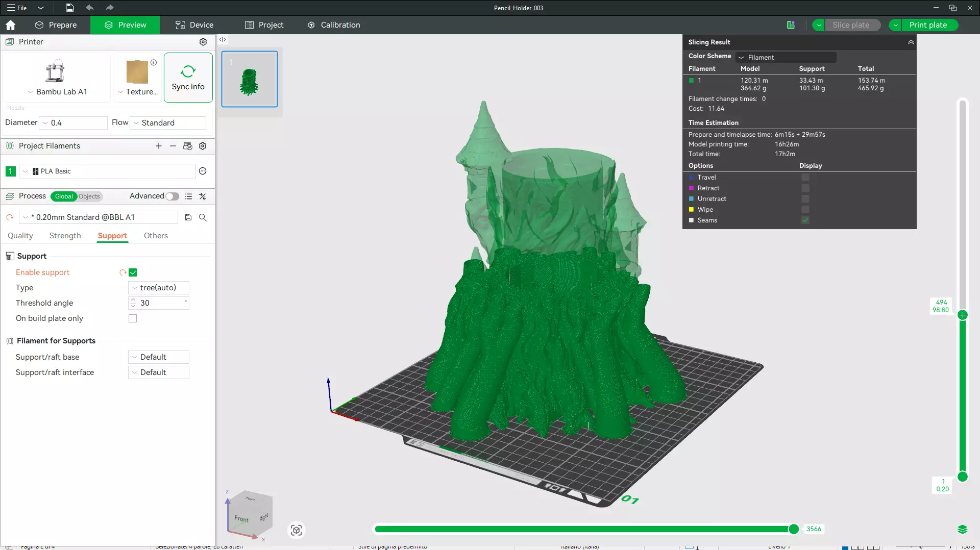This screenshot has width=980, height=550.
Task: Enable Wipe display checkbox
Action: point(805,210)
